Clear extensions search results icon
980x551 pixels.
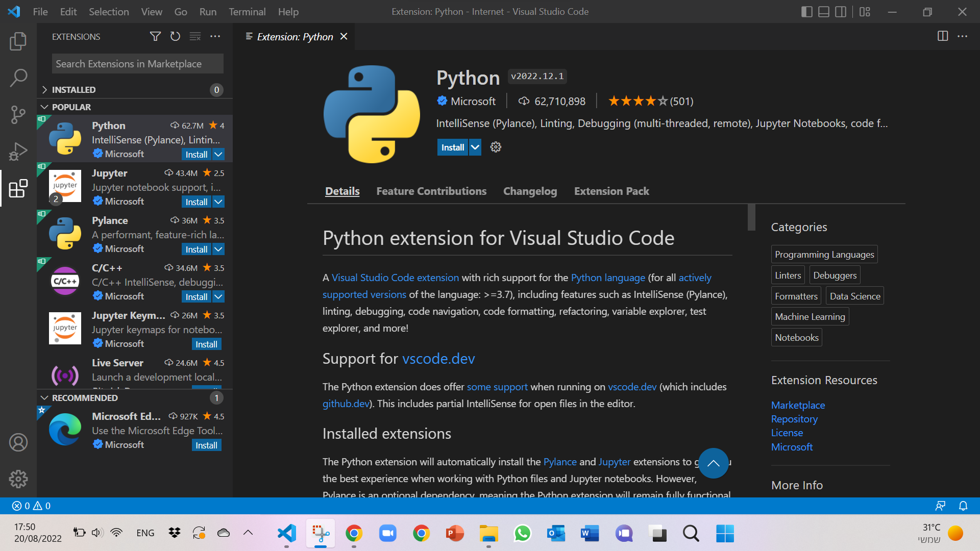(195, 36)
